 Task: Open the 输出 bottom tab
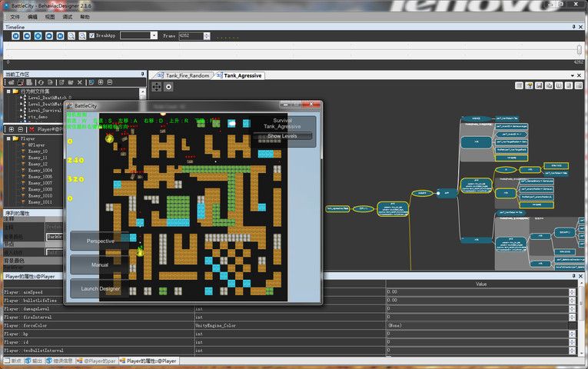tap(34, 361)
